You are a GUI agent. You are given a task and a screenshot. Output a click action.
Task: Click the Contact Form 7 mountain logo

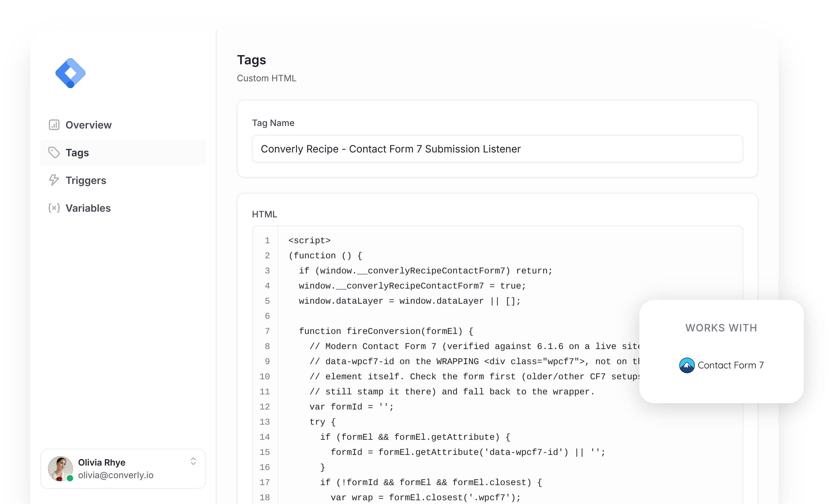point(687,365)
